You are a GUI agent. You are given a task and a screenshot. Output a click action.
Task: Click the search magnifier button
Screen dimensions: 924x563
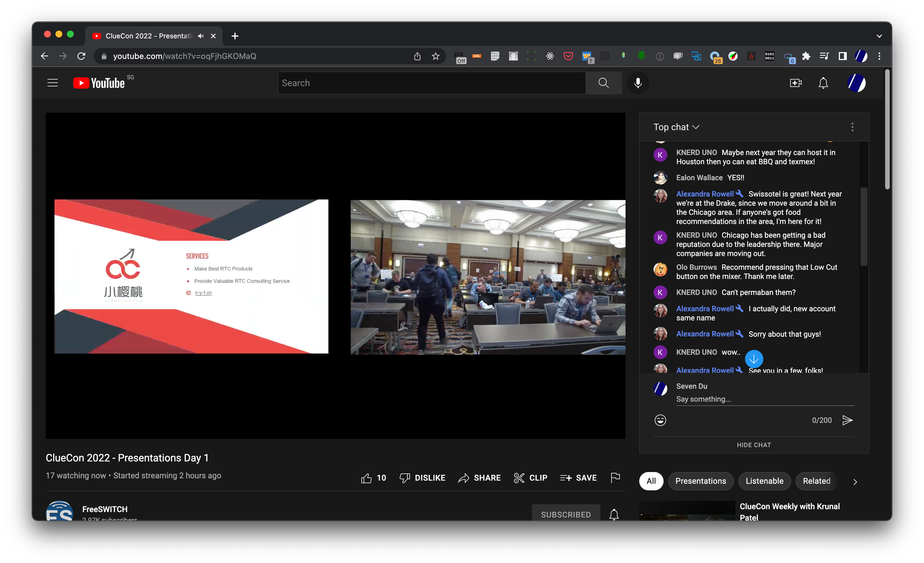click(604, 83)
